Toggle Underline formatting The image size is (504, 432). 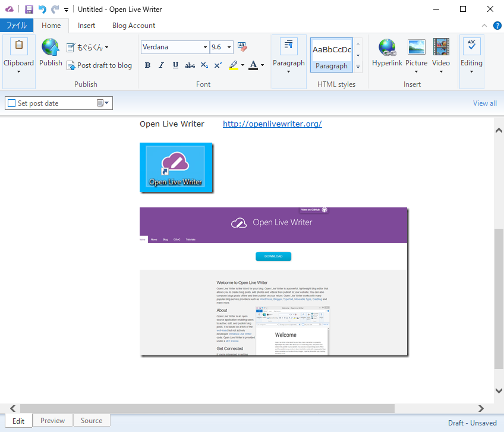click(175, 65)
